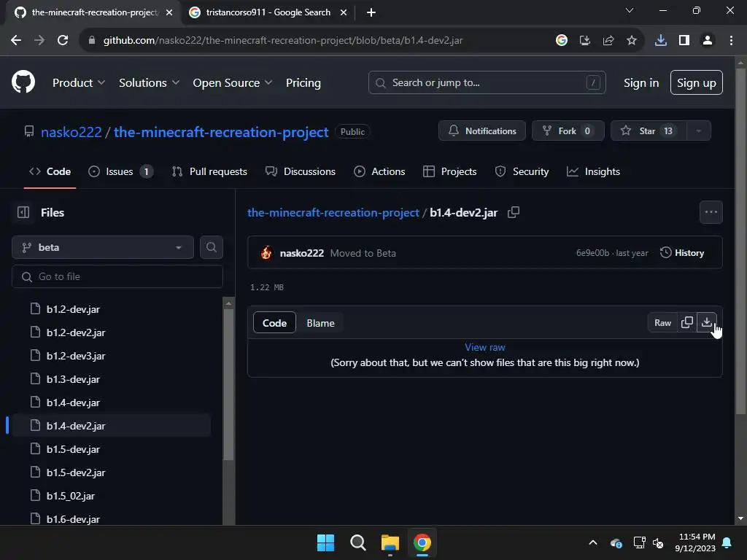Open File Explorer from taskbar
Viewport: 747px width, 560px height.
(390, 542)
